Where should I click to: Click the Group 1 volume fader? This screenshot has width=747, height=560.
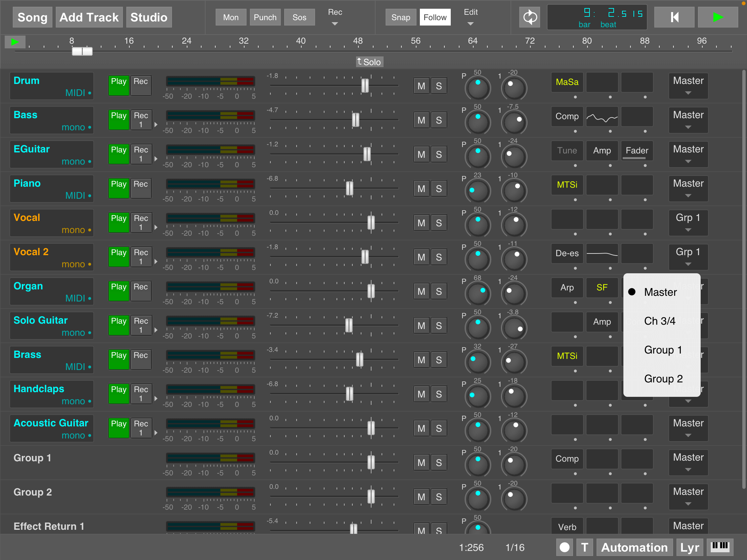(371, 462)
